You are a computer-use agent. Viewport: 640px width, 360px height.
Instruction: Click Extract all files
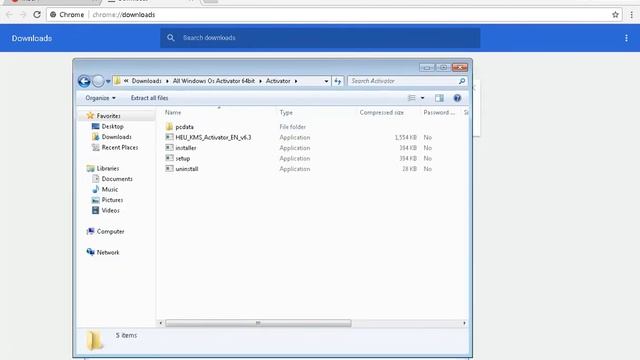149,98
